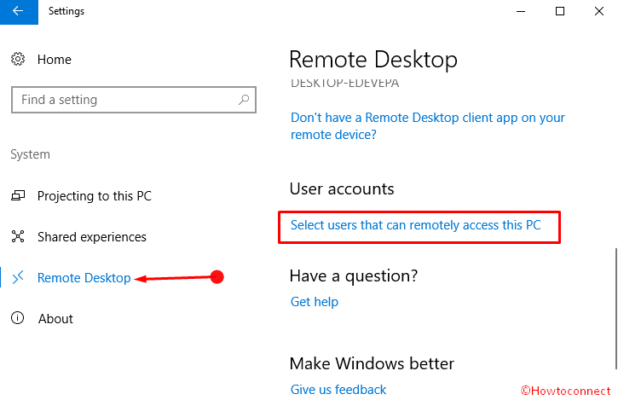Minimize the Settings window
The width and height of the screenshot is (618, 400).
coord(521,11)
